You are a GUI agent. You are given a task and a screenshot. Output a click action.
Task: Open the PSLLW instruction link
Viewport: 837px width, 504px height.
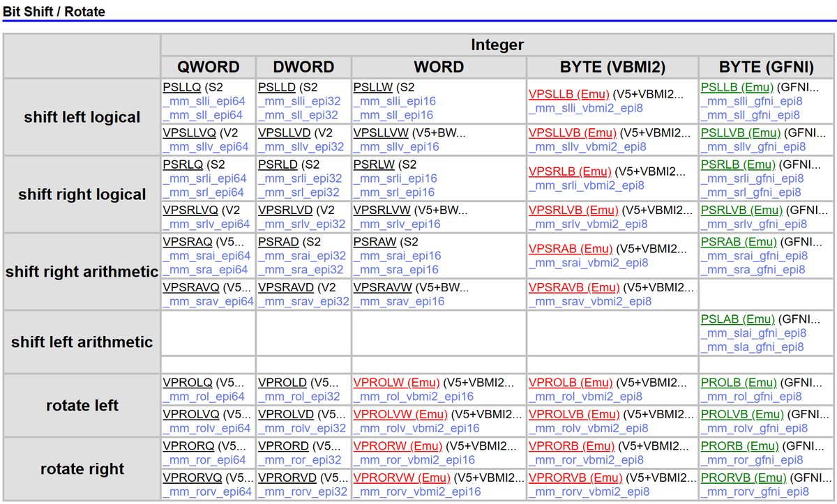click(x=373, y=88)
